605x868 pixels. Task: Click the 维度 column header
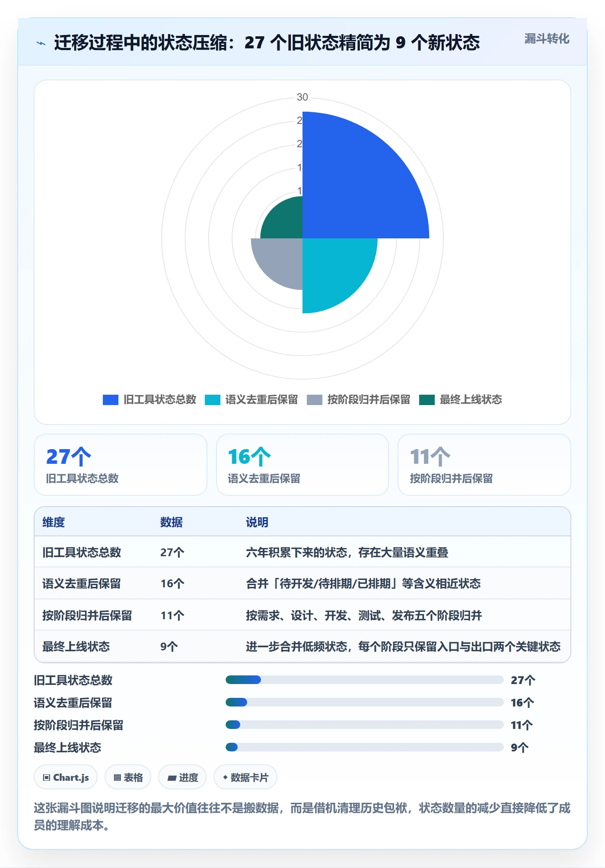[54, 522]
